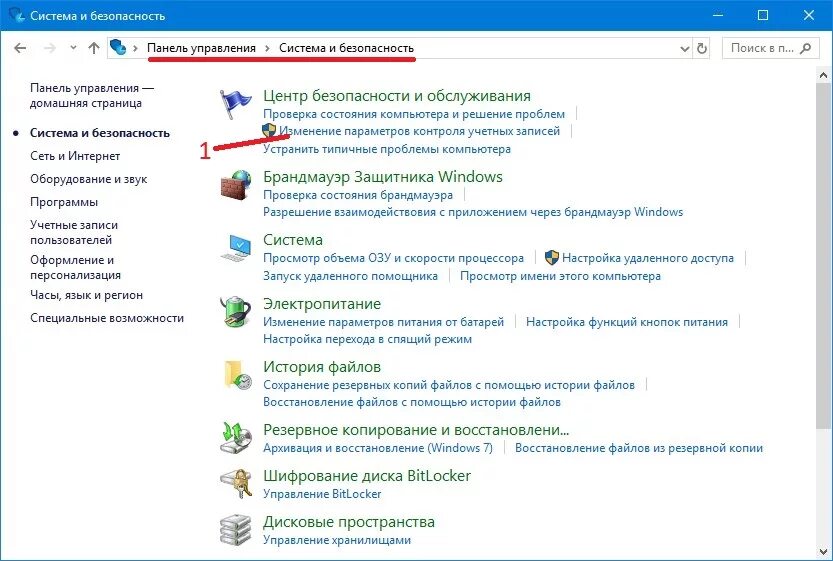Click Проверка состояния компьютера и решение проблем
The image size is (833, 561).
point(414,114)
